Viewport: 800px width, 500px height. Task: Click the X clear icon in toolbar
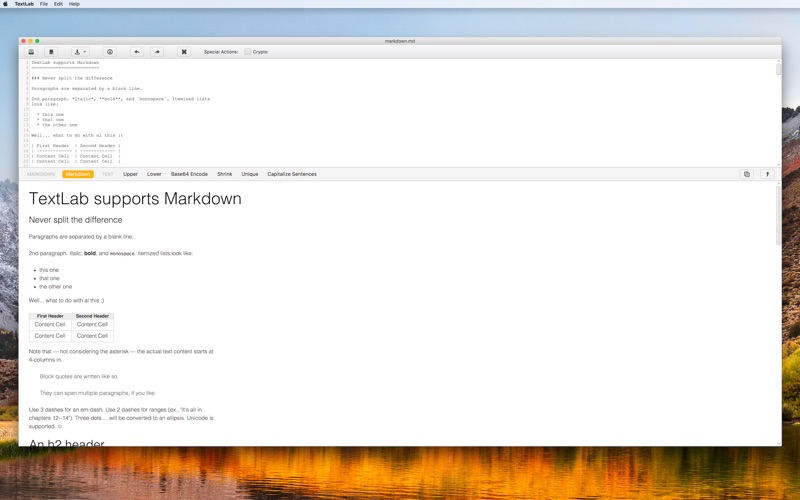coord(184,52)
